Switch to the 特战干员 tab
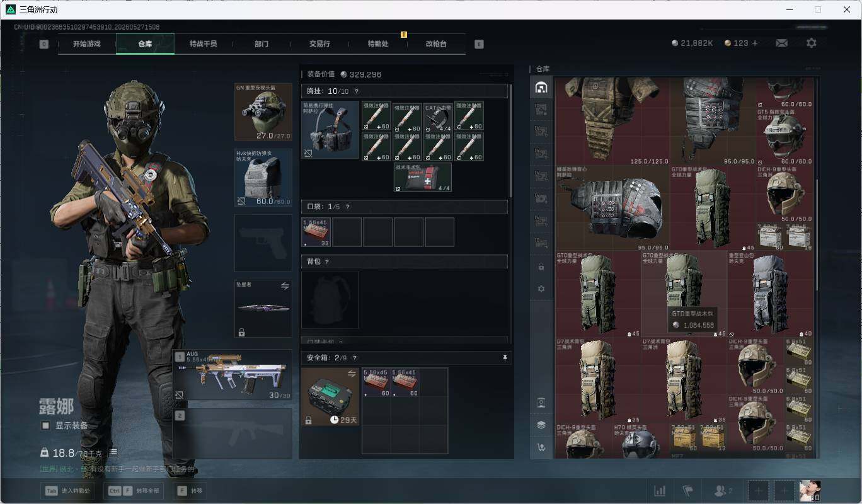Viewport: 862px width, 504px height. [x=203, y=44]
